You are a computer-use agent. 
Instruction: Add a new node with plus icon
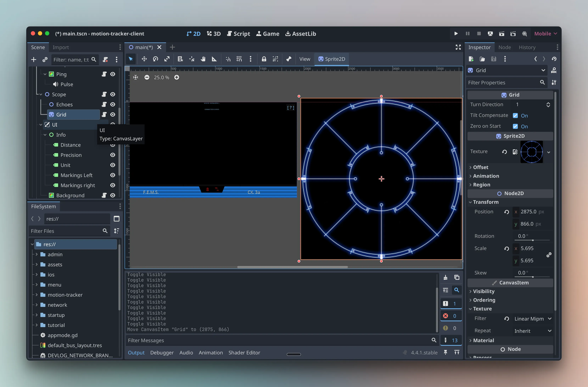[34, 60]
